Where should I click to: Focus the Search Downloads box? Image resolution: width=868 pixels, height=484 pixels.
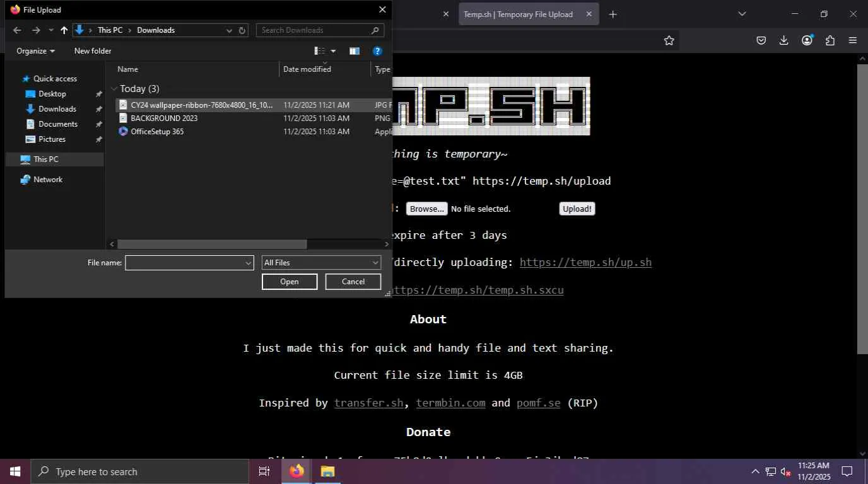click(x=320, y=30)
